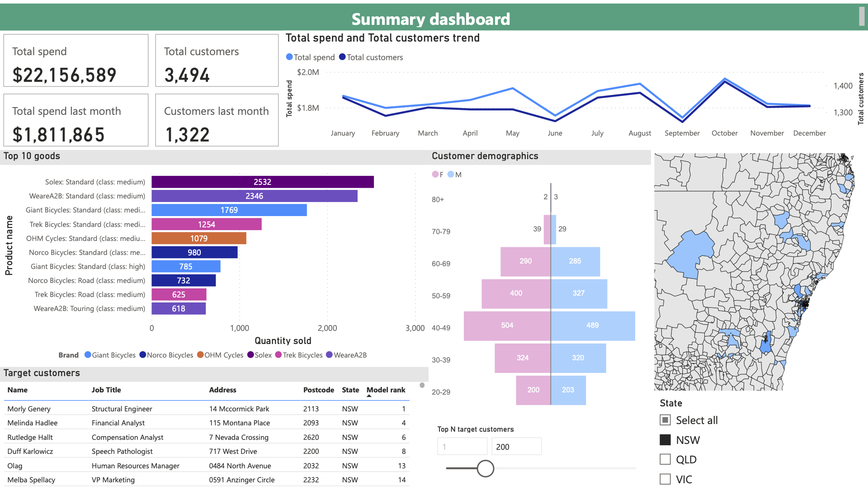Select the Morly Genery row name
This screenshot has width=868, height=495.
[29, 409]
